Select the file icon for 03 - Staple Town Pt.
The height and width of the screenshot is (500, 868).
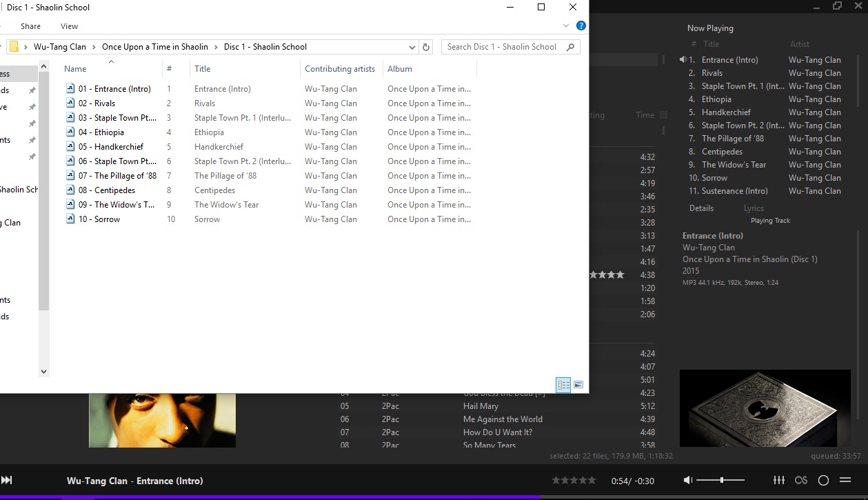tap(70, 117)
